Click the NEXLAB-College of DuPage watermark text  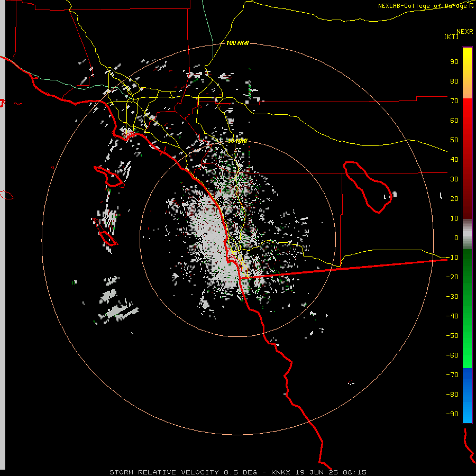[x=425, y=6]
